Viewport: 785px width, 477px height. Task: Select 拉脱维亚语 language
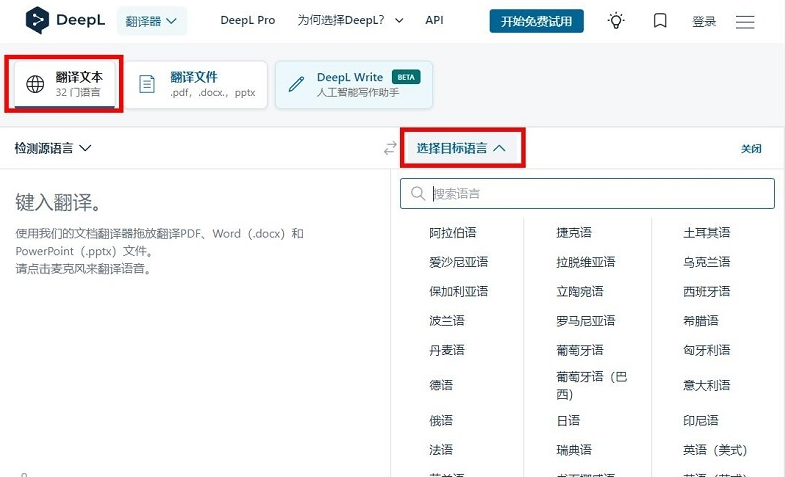tap(585, 262)
